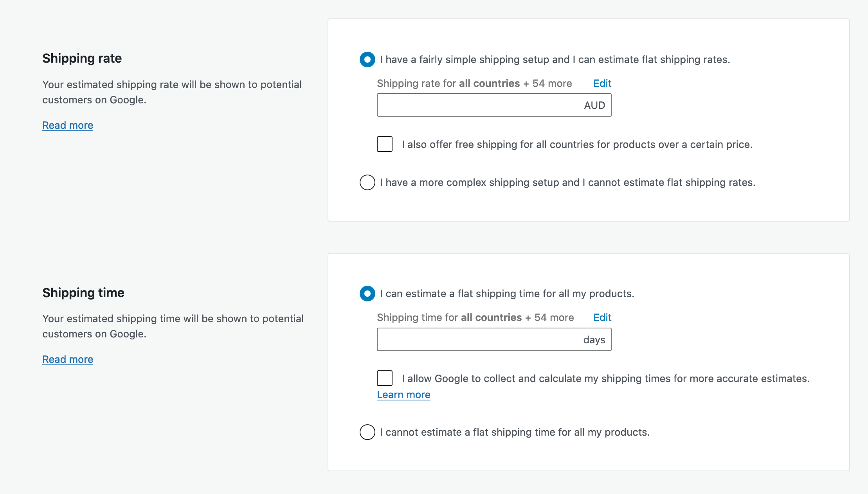Select the complex shipping setup radio button
868x494 pixels.
click(367, 182)
